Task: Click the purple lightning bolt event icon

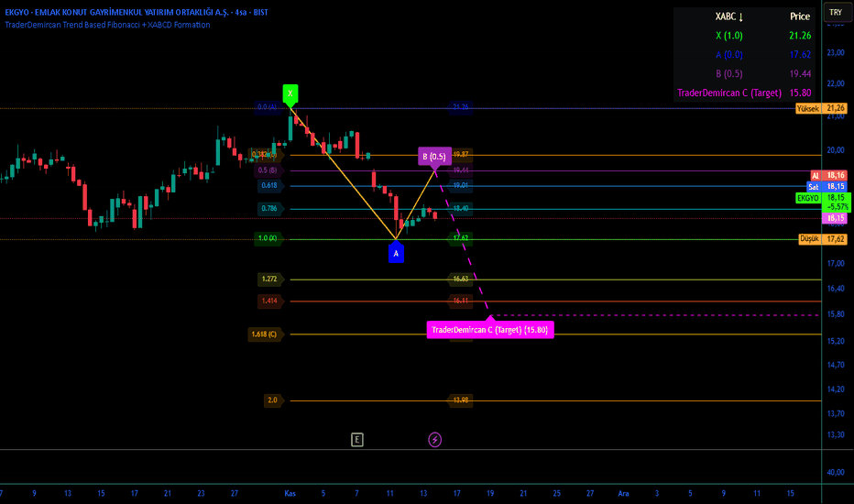Action: (435, 440)
